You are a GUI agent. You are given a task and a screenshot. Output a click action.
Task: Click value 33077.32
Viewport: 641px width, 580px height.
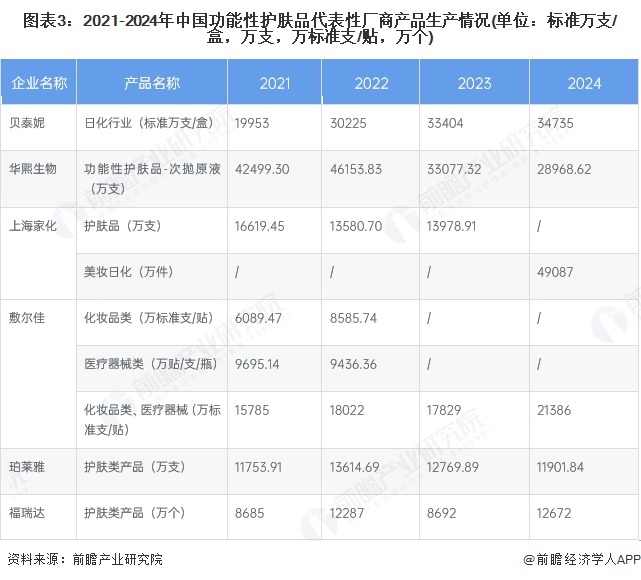coord(454,169)
